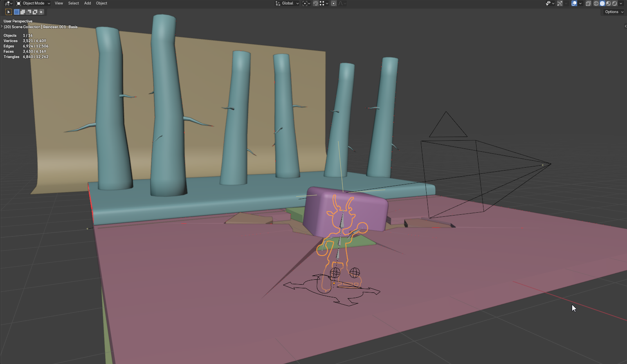Screen dimensions: 627x364
Task: Open the Select menu
Action: coord(74,3)
